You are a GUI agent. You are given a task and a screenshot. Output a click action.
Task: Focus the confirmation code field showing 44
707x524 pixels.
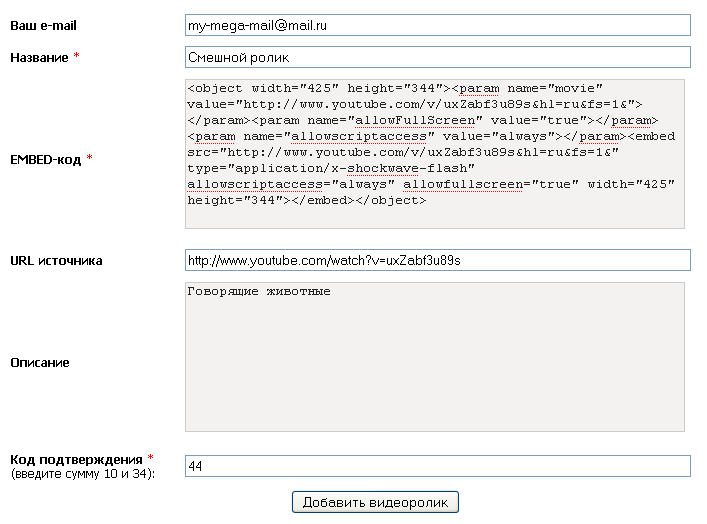(x=437, y=466)
